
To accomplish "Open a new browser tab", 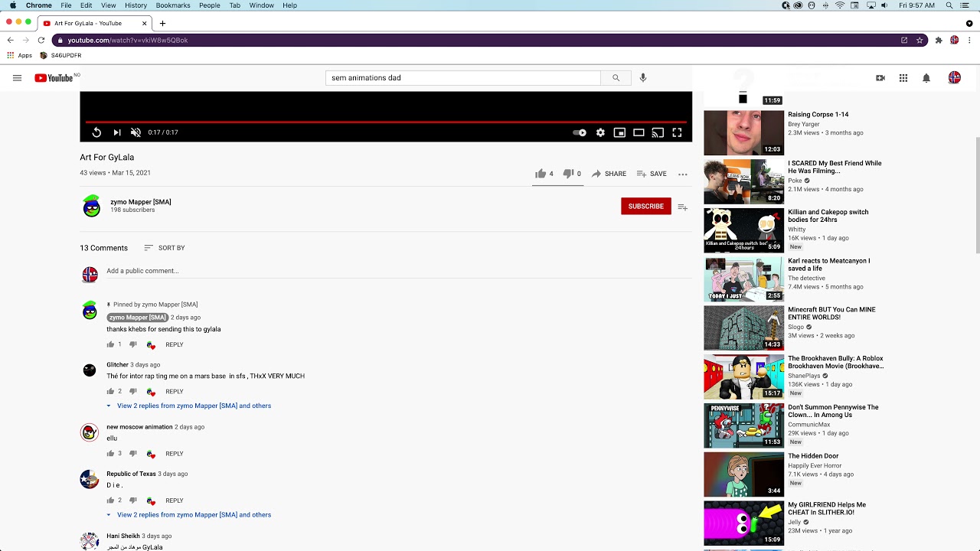I will [162, 23].
